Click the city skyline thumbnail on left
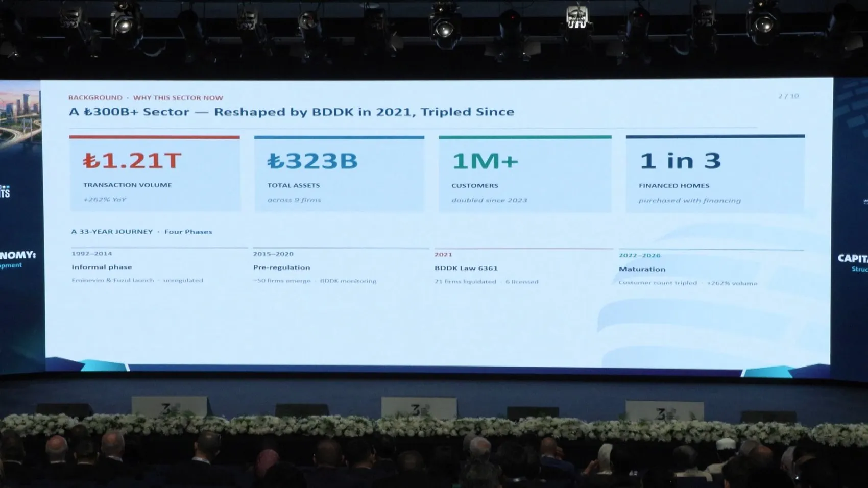This screenshot has height=488, width=868. pos(19,116)
